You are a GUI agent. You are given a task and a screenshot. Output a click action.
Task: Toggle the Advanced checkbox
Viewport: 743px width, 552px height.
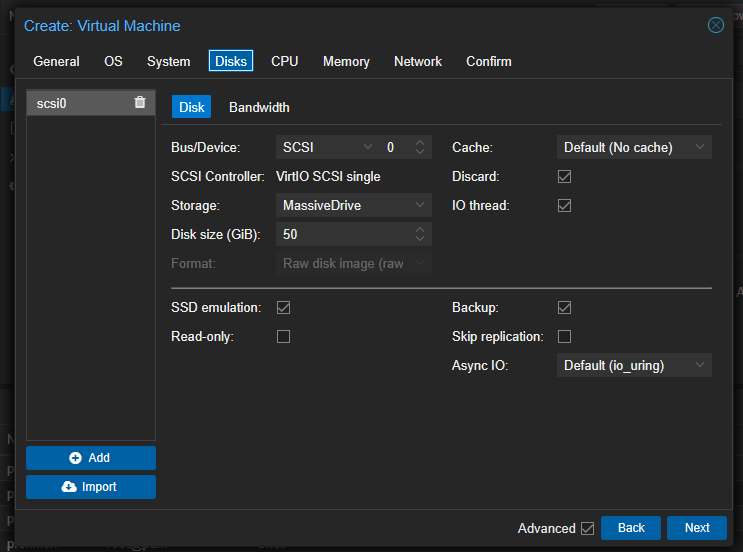click(x=588, y=528)
